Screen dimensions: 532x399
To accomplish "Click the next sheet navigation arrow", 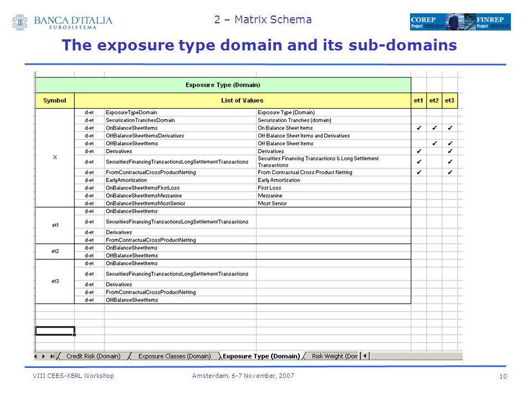I will click(43, 356).
